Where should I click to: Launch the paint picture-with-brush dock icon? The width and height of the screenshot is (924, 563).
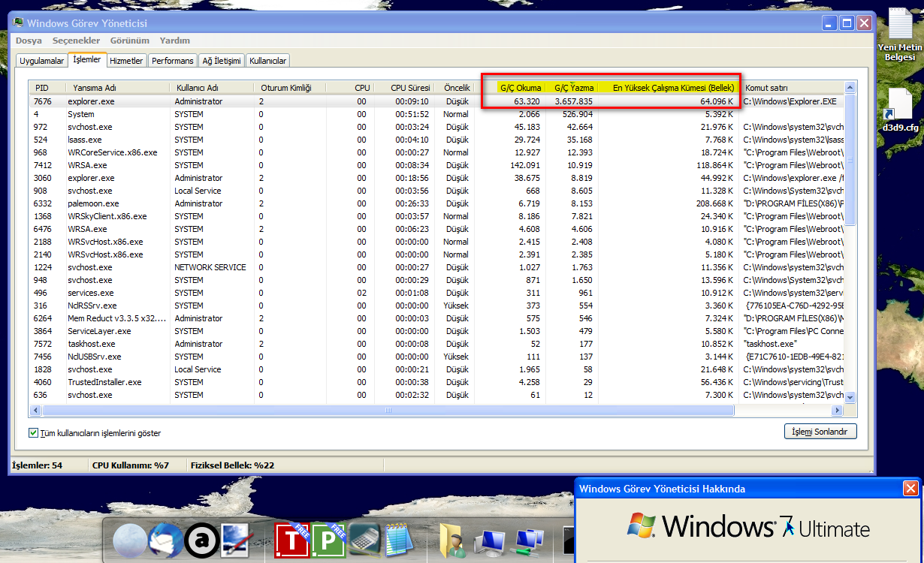[x=237, y=540]
